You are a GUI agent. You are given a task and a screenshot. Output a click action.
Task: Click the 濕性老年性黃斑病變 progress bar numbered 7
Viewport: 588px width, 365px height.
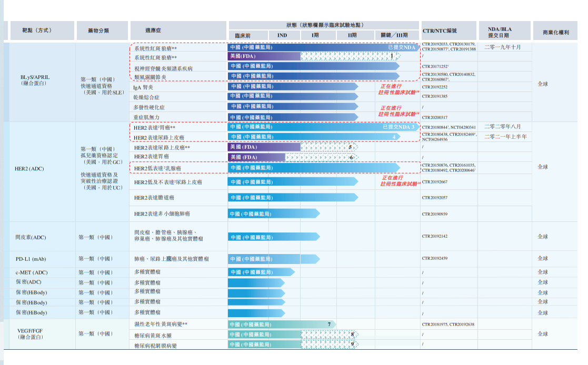coord(282,325)
